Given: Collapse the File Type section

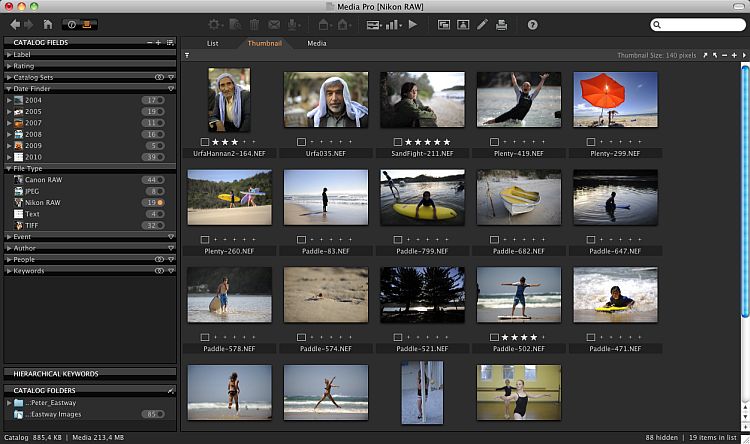Looking at the screenshot, I should point(8,168).
